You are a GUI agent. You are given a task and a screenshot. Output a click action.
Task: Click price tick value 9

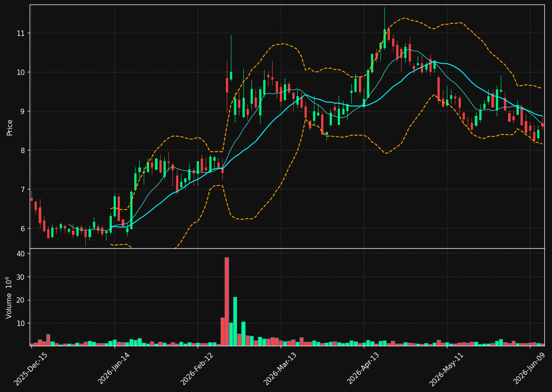tap(23, 111)
